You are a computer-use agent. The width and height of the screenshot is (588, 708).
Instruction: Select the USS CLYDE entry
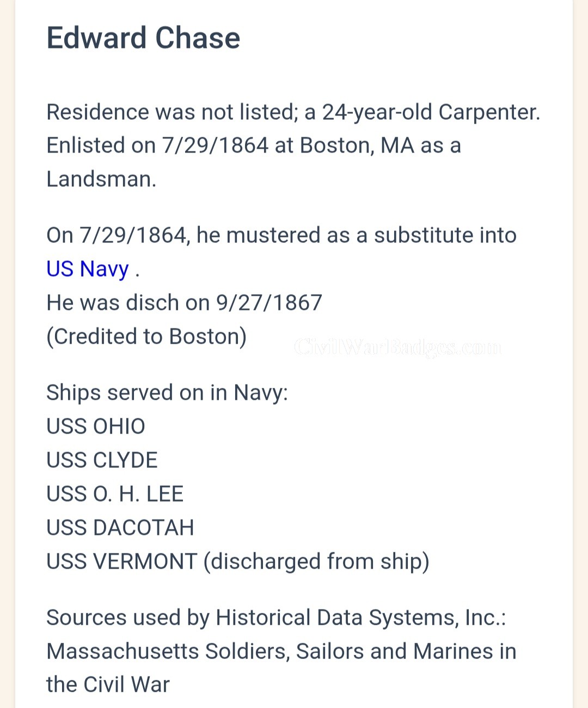[x=102, y=460]
